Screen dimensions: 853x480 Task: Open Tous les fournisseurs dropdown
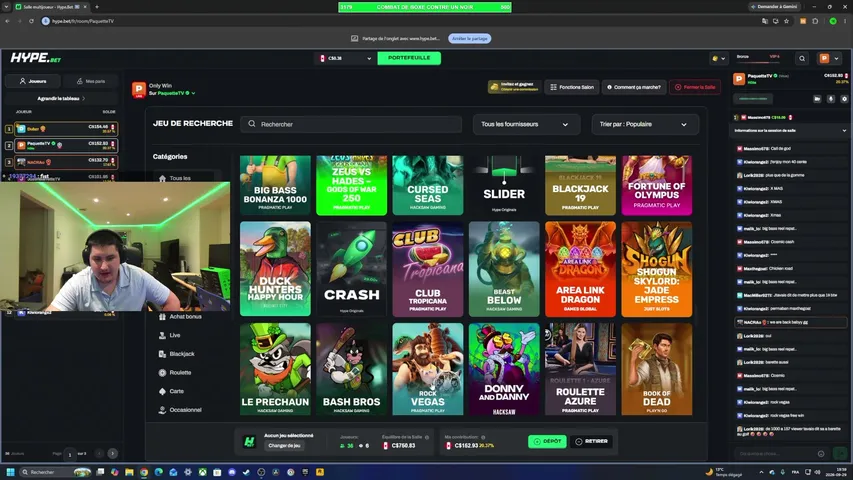[526, 124]
